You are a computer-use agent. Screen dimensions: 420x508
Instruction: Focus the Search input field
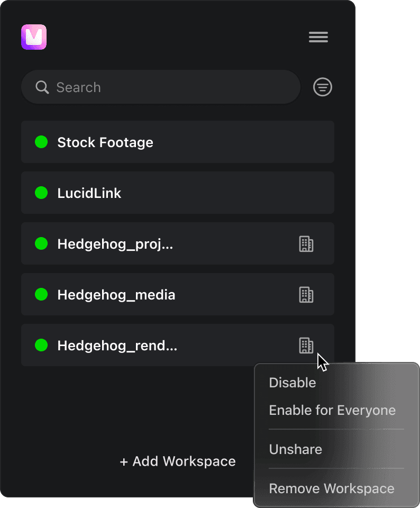tap(169, 87)
